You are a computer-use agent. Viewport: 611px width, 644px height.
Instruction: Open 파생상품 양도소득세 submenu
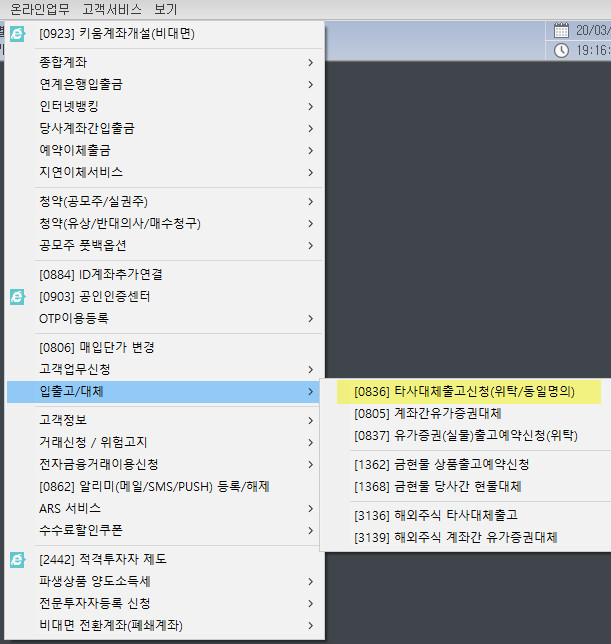[x=164, y=582]
